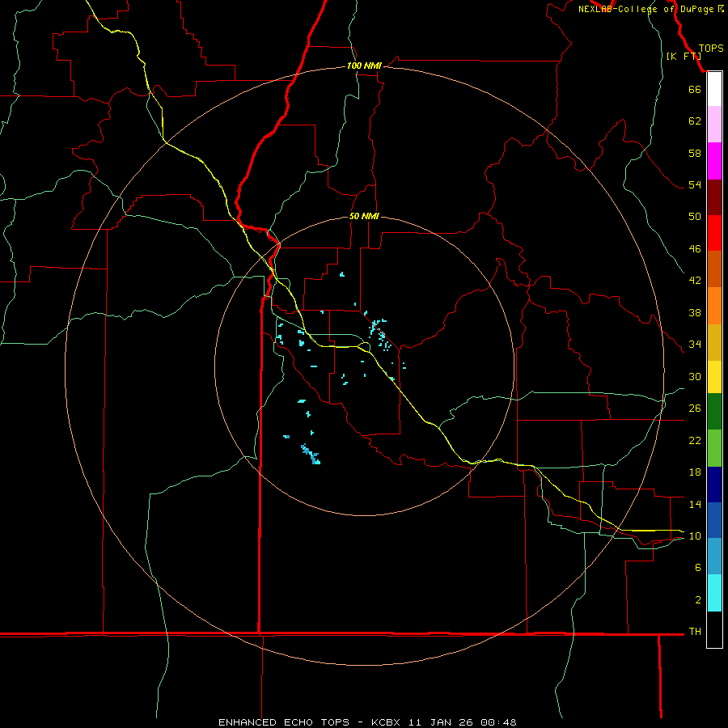Click the 100 NMI range ring label
The width and height of the screenshot is (728, 728).
tap(364, 66)
